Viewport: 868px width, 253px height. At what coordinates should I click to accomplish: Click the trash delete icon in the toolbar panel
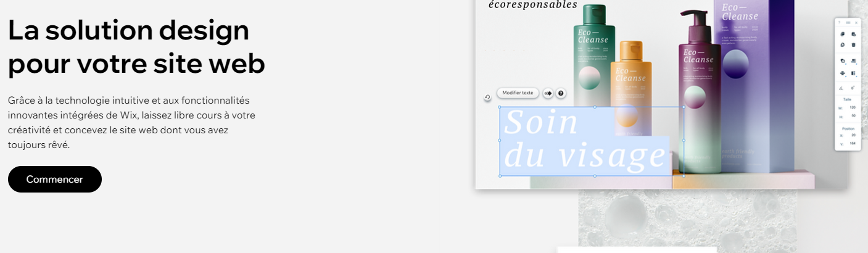click(x=854, y=45)
